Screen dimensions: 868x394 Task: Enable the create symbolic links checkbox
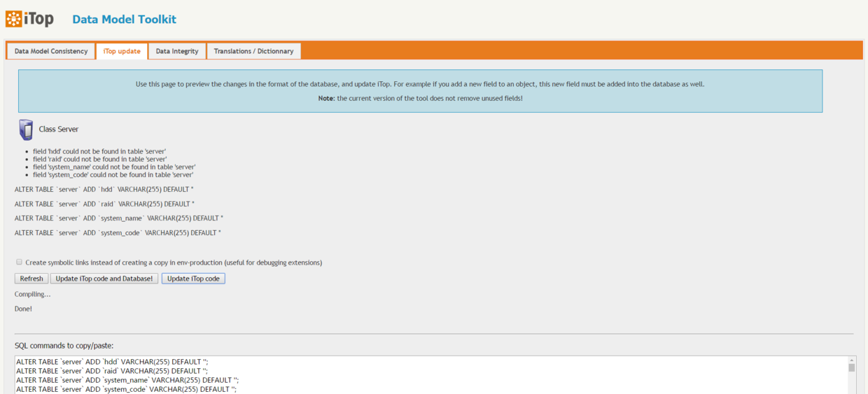tap(19, 262)
